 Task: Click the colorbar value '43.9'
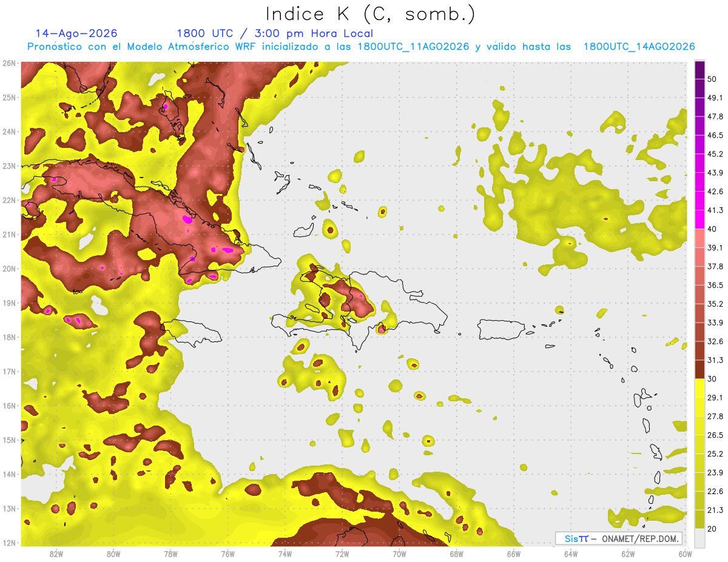pyautogui.click(x=715, y=173)
